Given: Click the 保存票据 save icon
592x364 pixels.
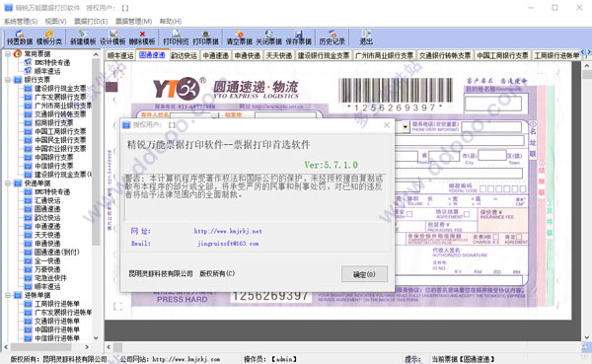Looking at the screenshot, I should [x=299, y=37].
